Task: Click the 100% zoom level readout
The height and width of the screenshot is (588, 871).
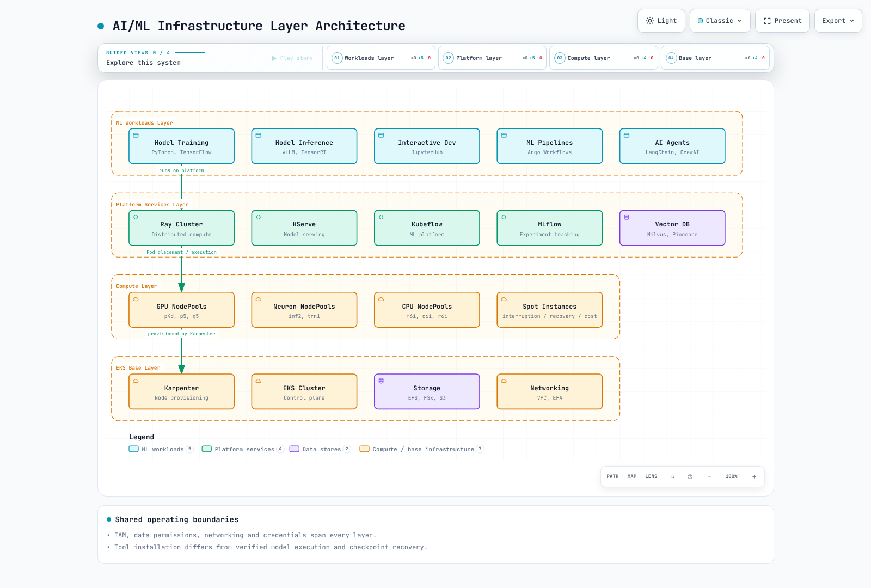Action: click(x=732, y=476)
